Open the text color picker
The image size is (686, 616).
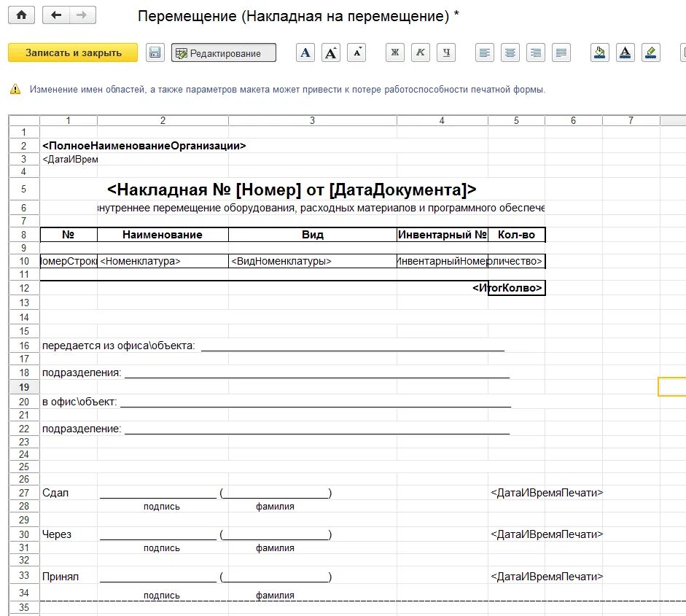pos(625,53)
